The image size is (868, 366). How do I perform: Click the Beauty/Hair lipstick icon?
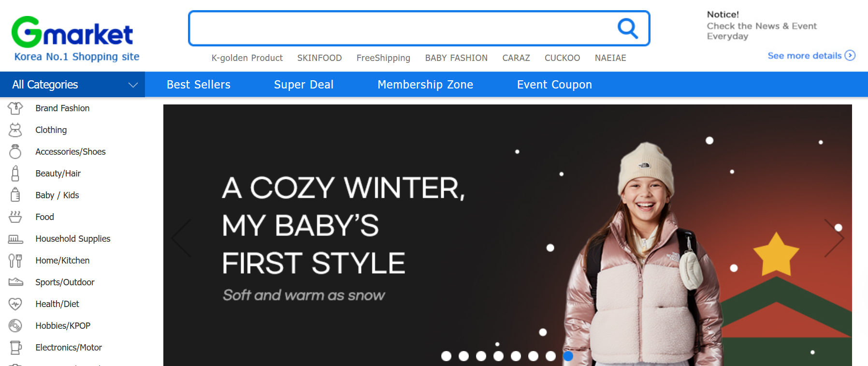[15, 174]
